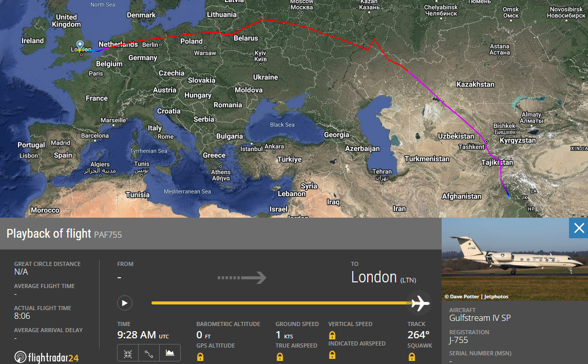Image resolution: width=588 pixels, height=364 pixels.
Task: Click the registration J-755 link
Action: pyautogui.click(x=459, y=340)
